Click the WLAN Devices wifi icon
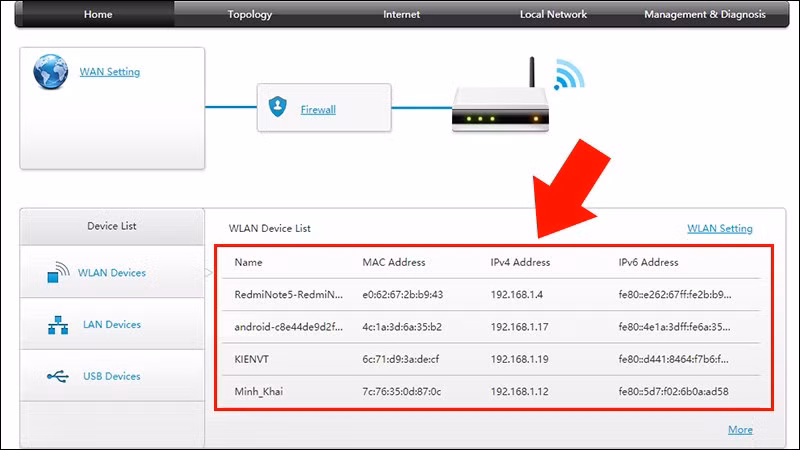 click(60, 273)
